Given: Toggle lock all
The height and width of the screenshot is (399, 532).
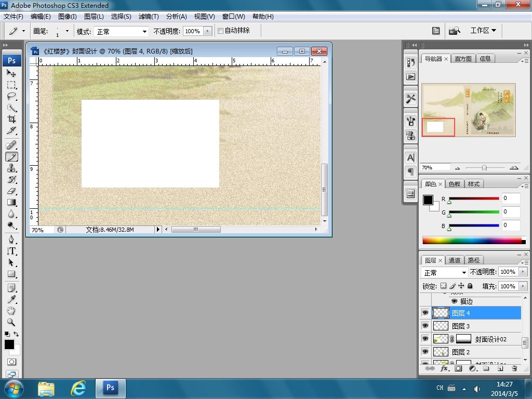Looking at the screenshot, I should click(x=470, y=286).
